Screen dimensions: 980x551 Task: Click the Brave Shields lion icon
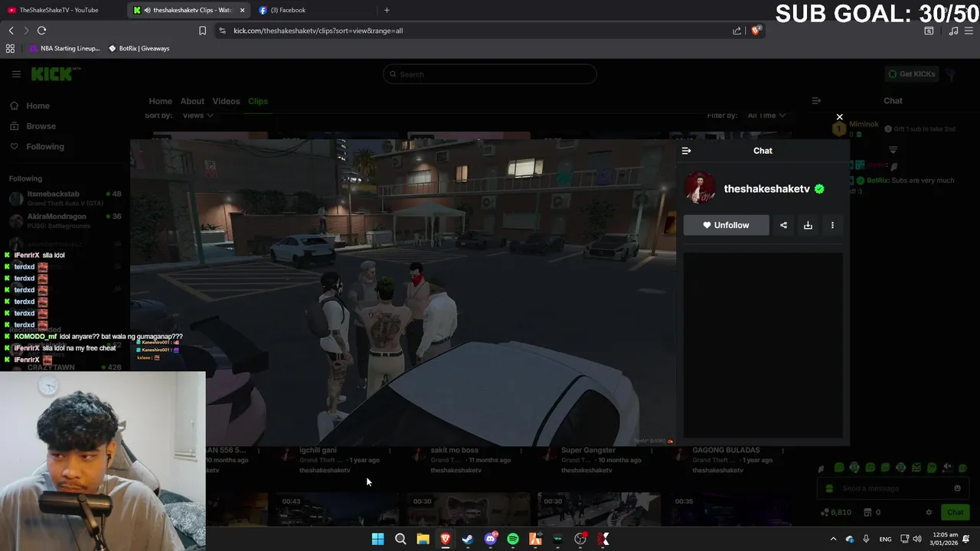tap(756, 31)
